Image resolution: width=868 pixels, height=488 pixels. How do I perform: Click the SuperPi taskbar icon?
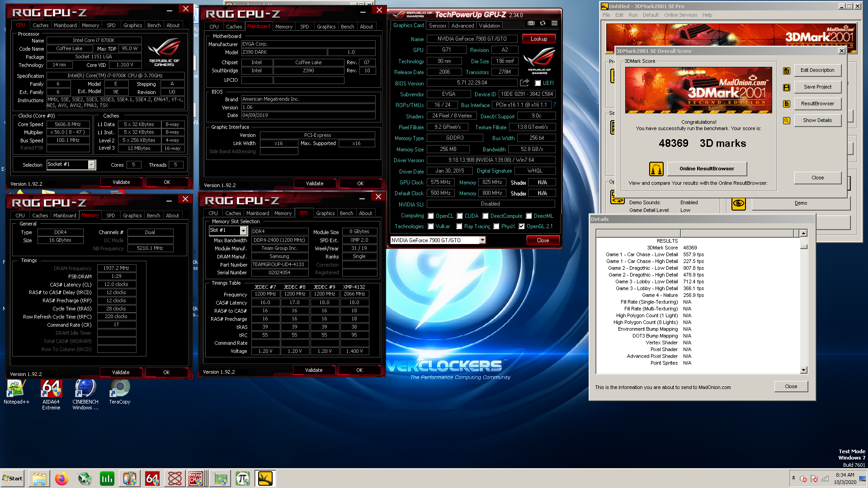[x=243, y=479]
